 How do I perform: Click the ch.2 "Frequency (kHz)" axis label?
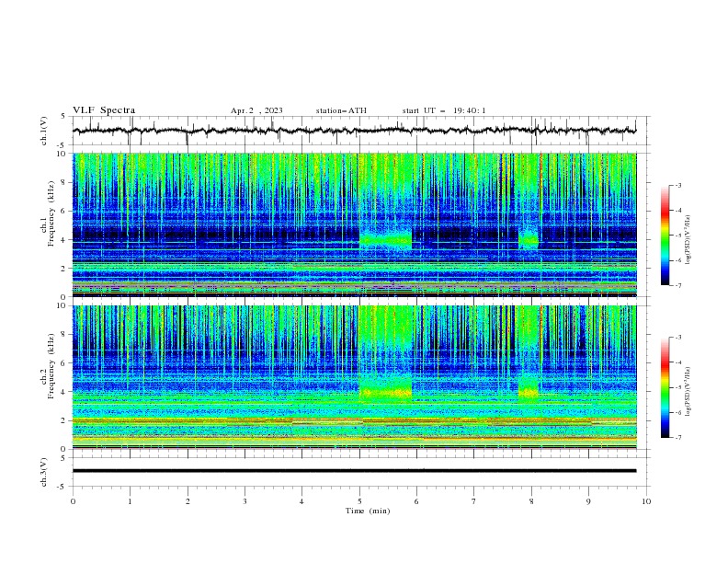coord(51,366)
